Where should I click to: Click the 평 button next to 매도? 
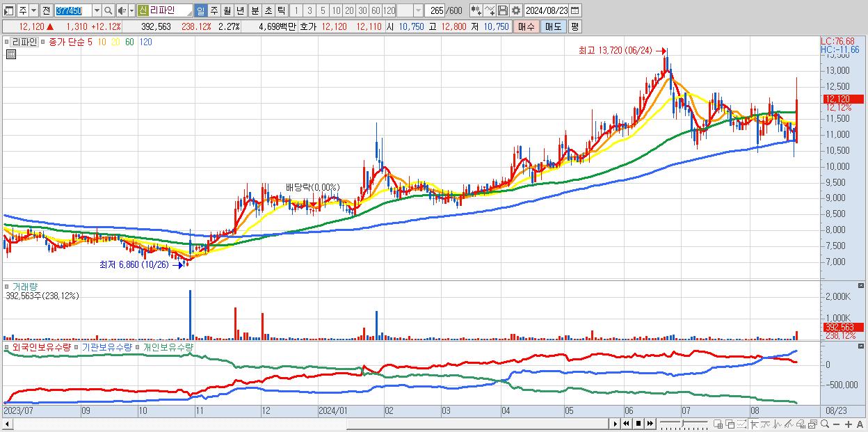pyautogui.click(x=574, y=26)
